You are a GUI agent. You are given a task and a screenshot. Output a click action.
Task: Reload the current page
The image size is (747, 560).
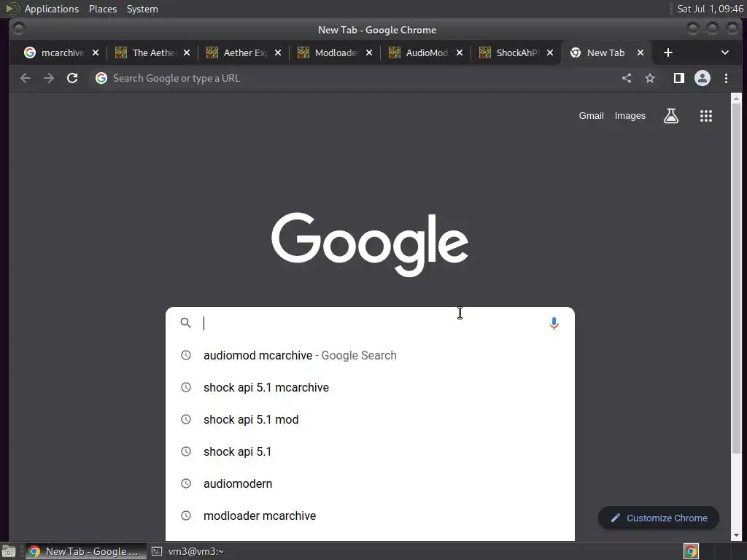coord(72,78)
